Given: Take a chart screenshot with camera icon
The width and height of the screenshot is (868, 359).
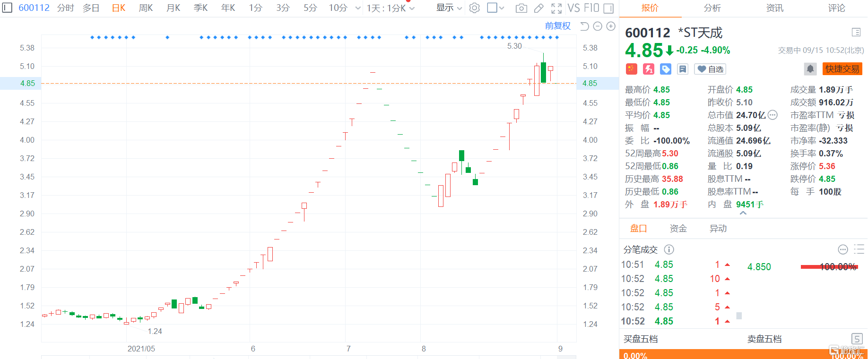Looking at the screenshot, I should 521,8.
